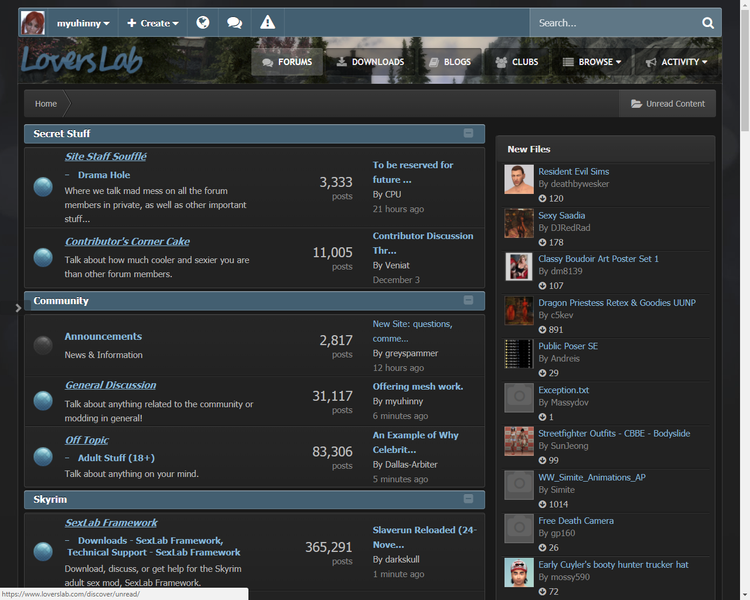Open 'An Example of Why Celebrit...' topic

pyautogui.click(x=415, y=443)
